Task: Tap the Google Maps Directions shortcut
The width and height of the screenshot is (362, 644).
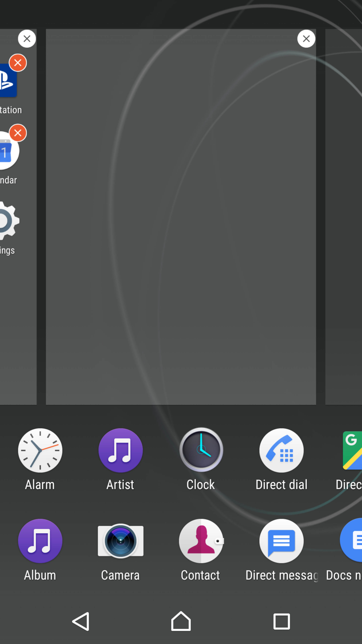Action: tap(352, 450)
